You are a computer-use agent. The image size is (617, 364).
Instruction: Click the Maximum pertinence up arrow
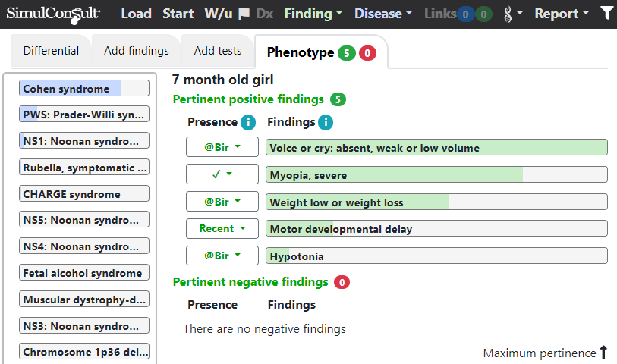click(x=603, y=352)
